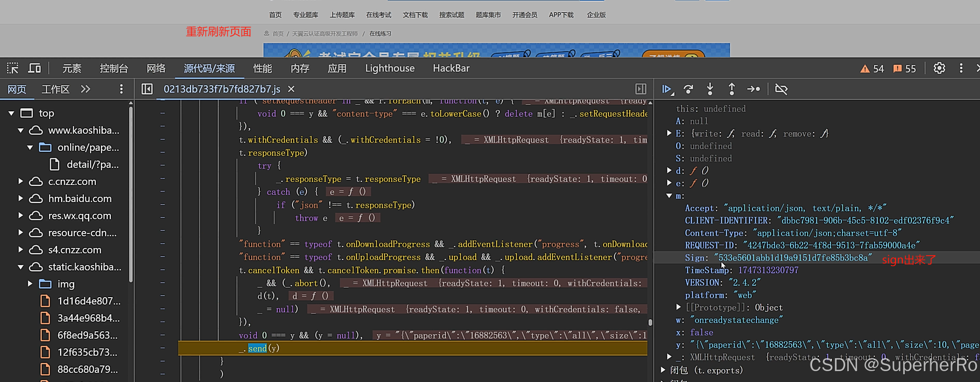980x382 pixels.
Task: Step out of current function
Action: coord(731,90)
